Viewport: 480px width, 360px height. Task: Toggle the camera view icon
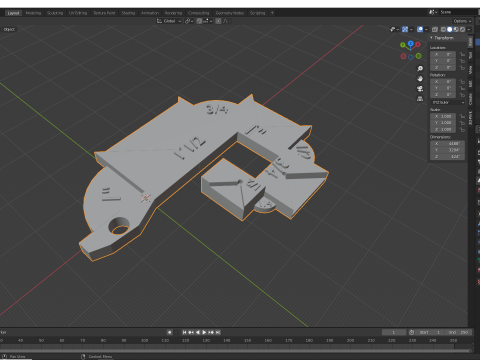[x=420, y=89]
